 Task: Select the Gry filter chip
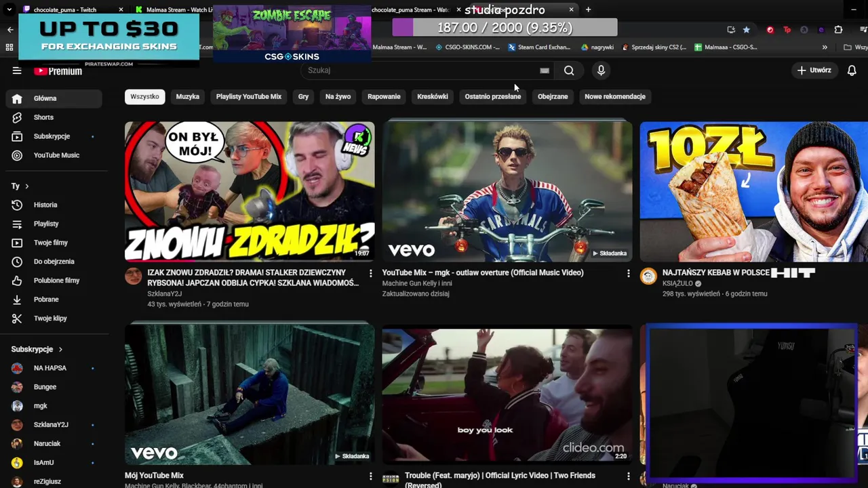pyautogui.click(x=303, y=96)
